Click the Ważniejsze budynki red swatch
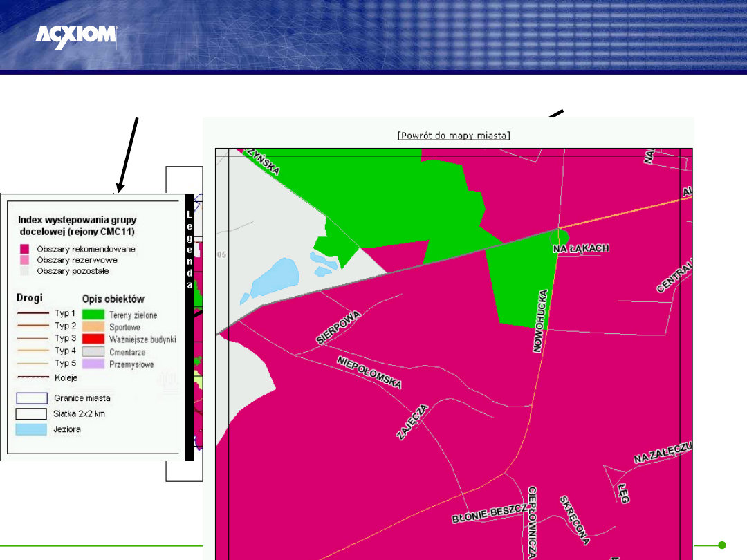 pyautogui.click(x=92, y=339)
